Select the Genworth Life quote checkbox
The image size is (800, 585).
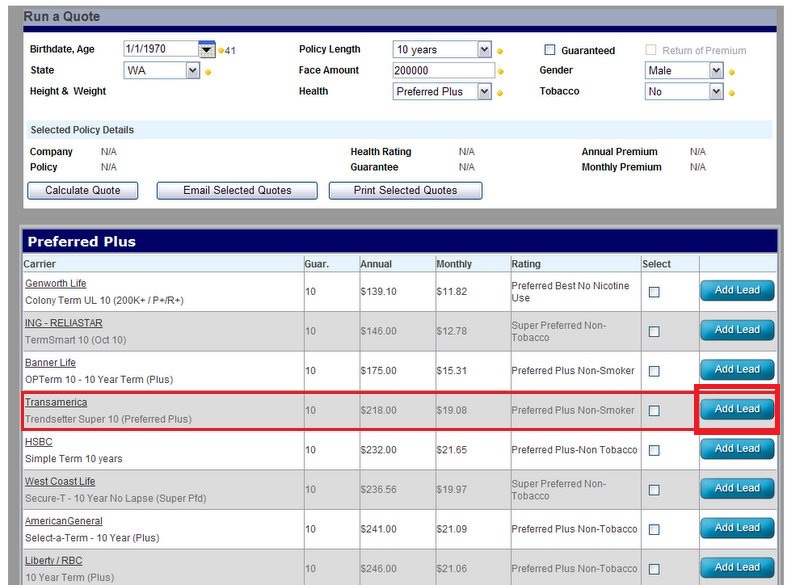tap(654, 292)
